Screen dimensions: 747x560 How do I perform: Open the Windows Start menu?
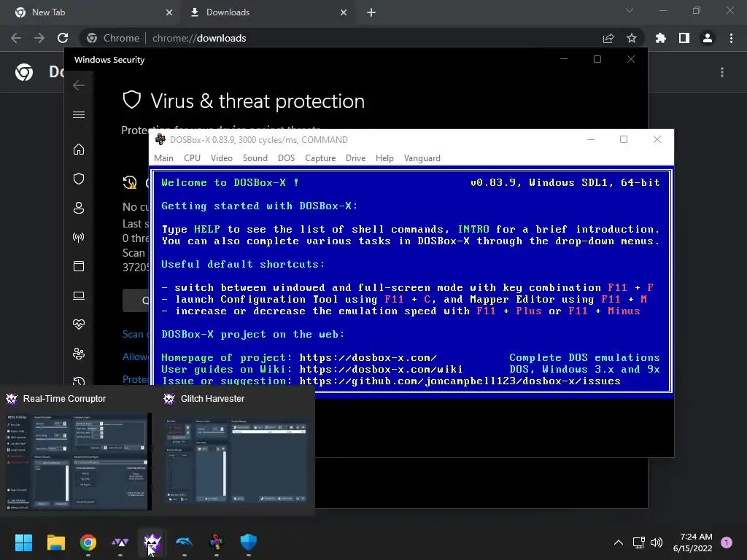24,542
